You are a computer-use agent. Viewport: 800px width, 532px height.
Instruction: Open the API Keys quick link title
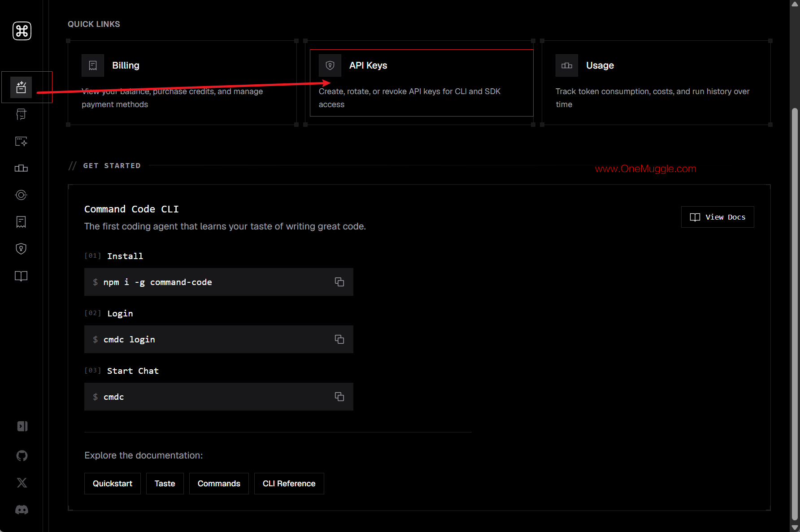click(x=368, y=65)
